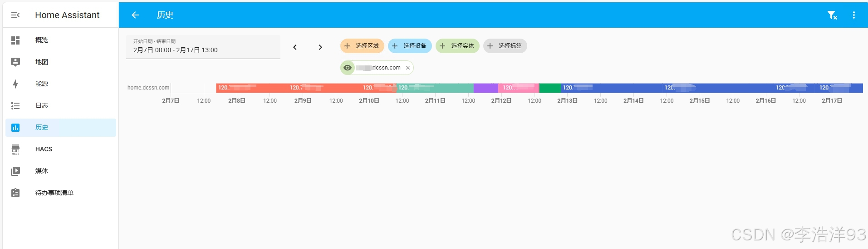The image size is (868, 249).
Task: Click the teal-green timeline segment near 2月11日
Action: pos(436,88)
